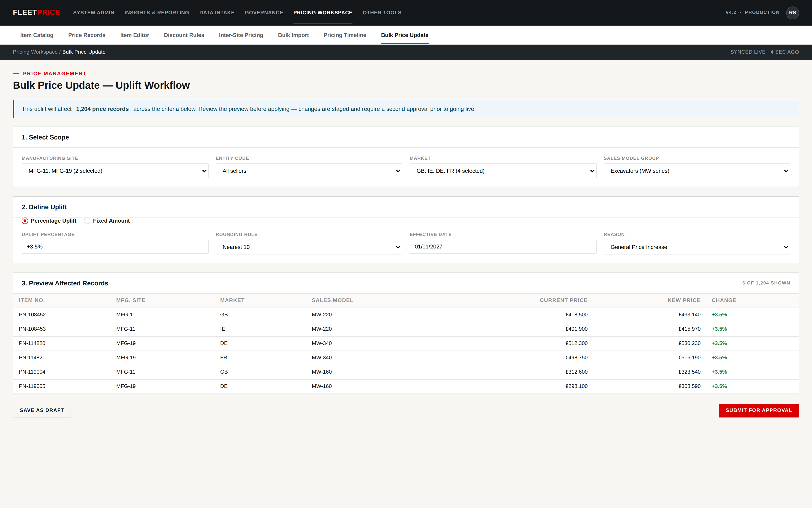812x508 pixels.
Task: Click the 1,204 price records text
Action: point(102,109)
